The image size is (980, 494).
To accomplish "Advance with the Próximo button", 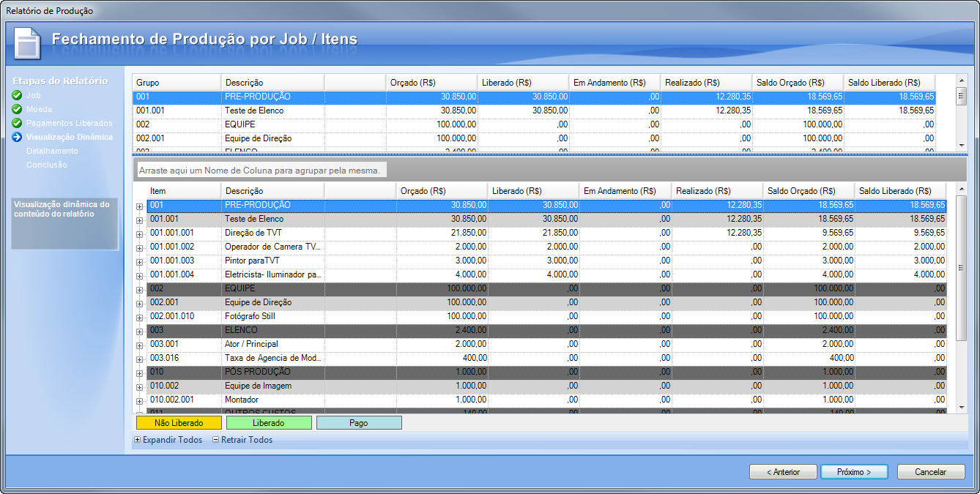I will click(x=854, y=472).
